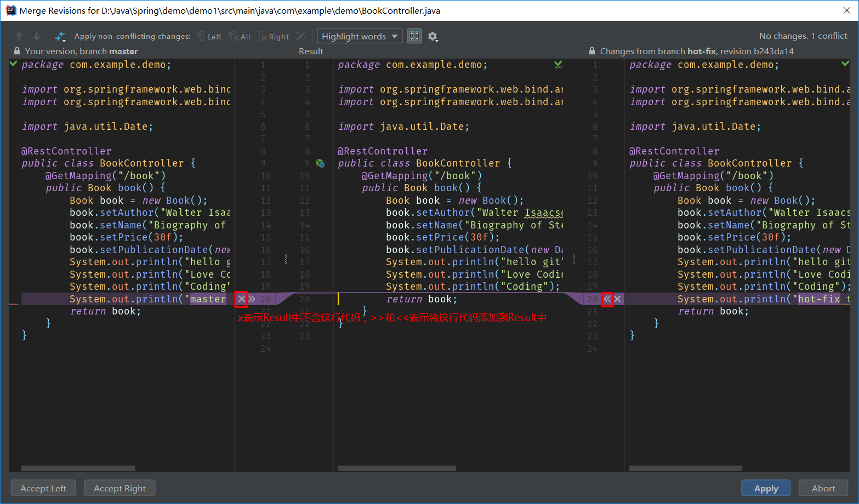Click the magic wand resolve conflicts icon
This screenshot has width=859, height=504.
pos(301,36)
